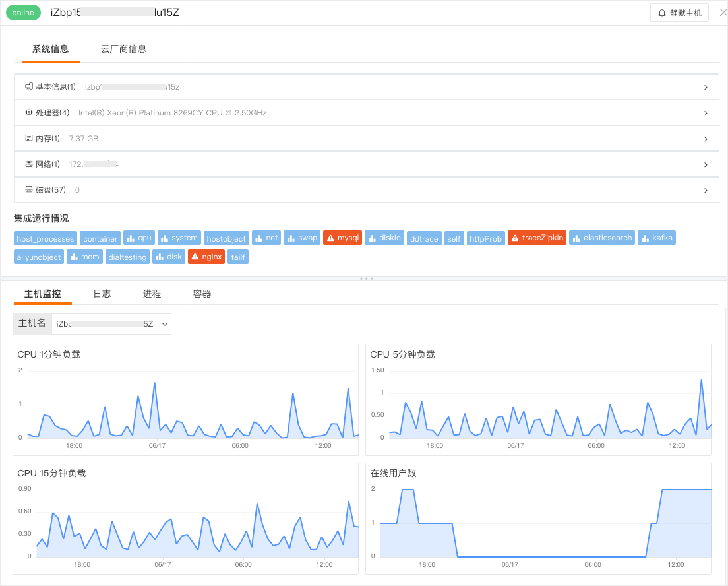Close the host detail panel
This screenshot has height=586, width=728.
[x=723, y=13]
